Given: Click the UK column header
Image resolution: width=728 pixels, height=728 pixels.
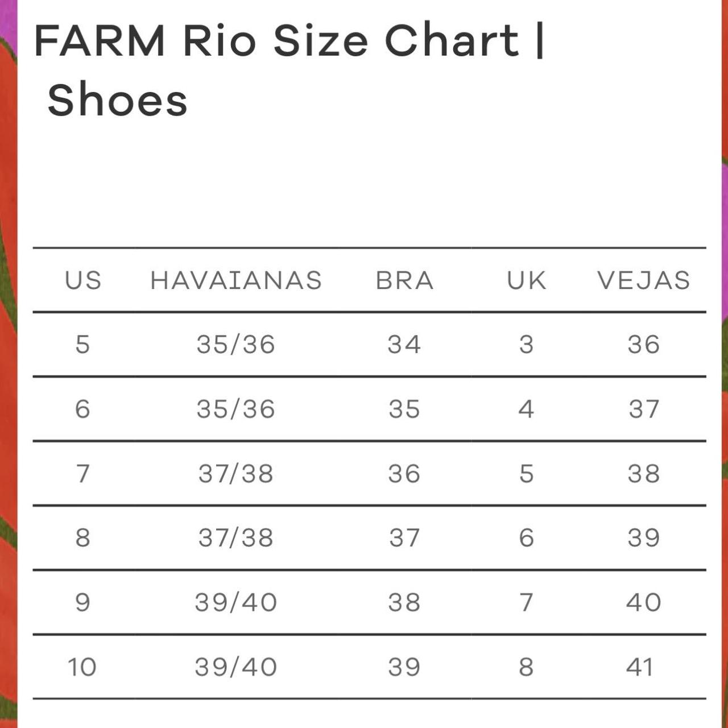Looking at the screenshot, I should pyautogui.click(x=527, y=280).
